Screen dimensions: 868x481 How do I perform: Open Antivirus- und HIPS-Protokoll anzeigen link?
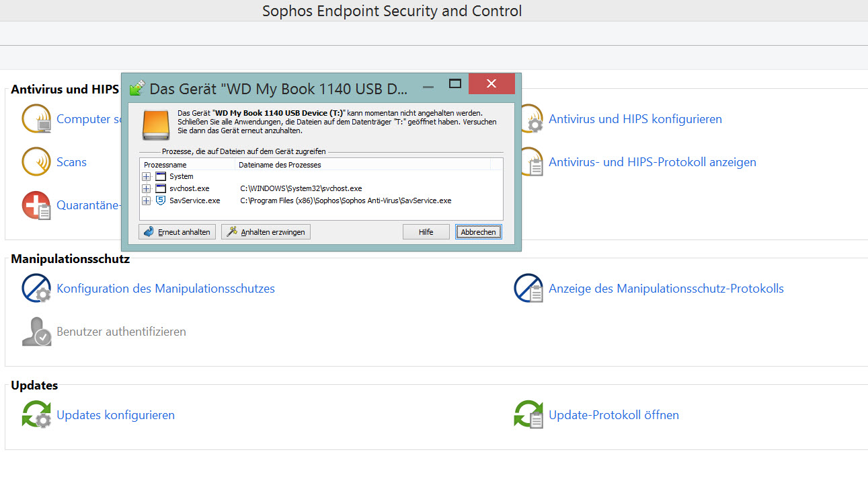(x=652, y=162)
